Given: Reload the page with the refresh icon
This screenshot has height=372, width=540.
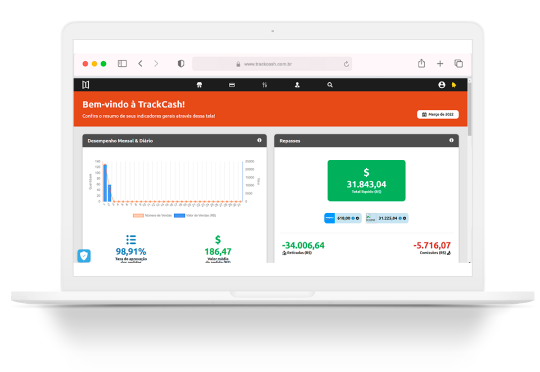Looking at the screenshot, I should click(346, 64).
